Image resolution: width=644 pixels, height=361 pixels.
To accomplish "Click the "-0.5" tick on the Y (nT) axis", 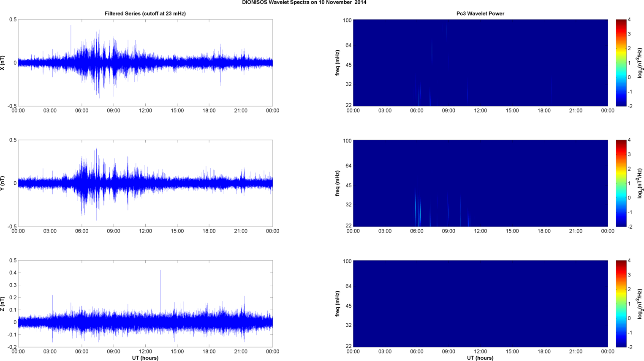I will click(x=12, y=227).
